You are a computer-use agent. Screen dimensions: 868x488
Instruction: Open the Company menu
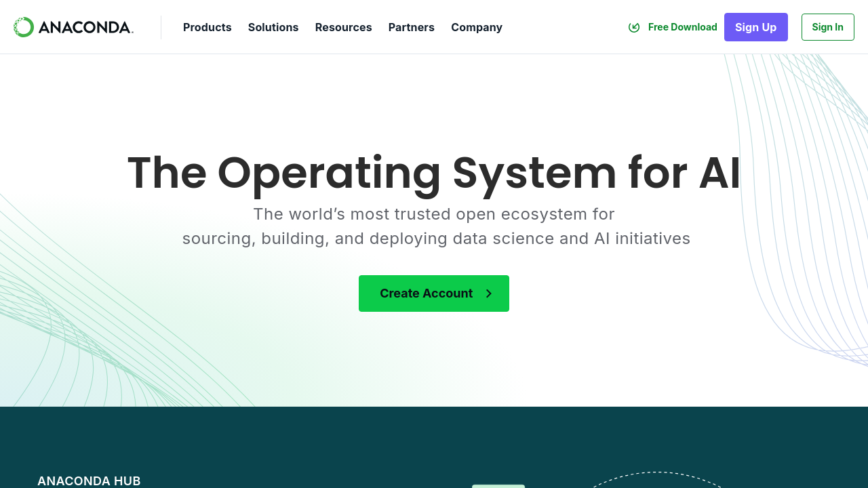[x=477, y=27]
